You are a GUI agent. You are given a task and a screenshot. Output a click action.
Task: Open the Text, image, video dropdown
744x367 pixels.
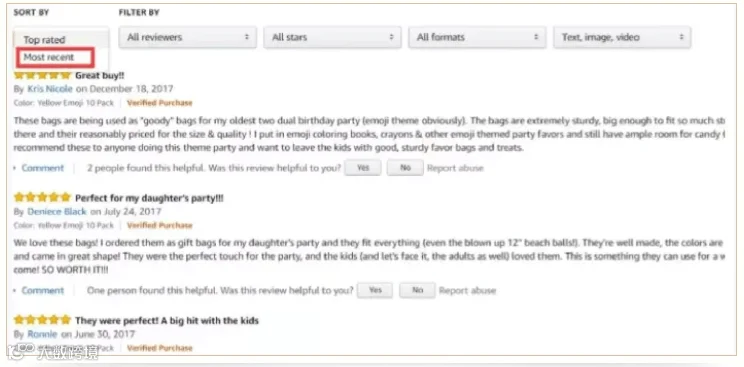tap(622, 37)
